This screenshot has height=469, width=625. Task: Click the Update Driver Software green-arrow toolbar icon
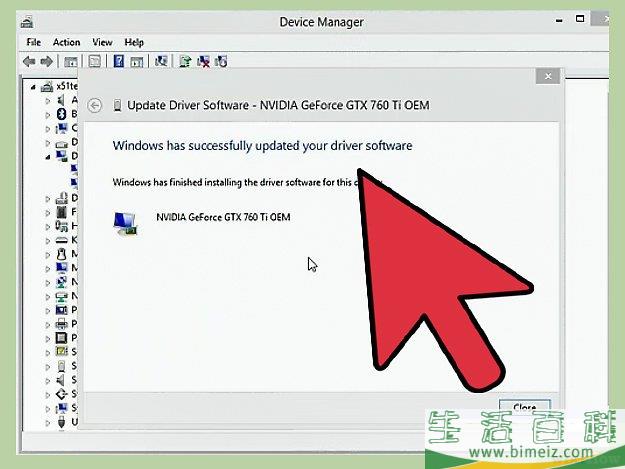(185, 61)
